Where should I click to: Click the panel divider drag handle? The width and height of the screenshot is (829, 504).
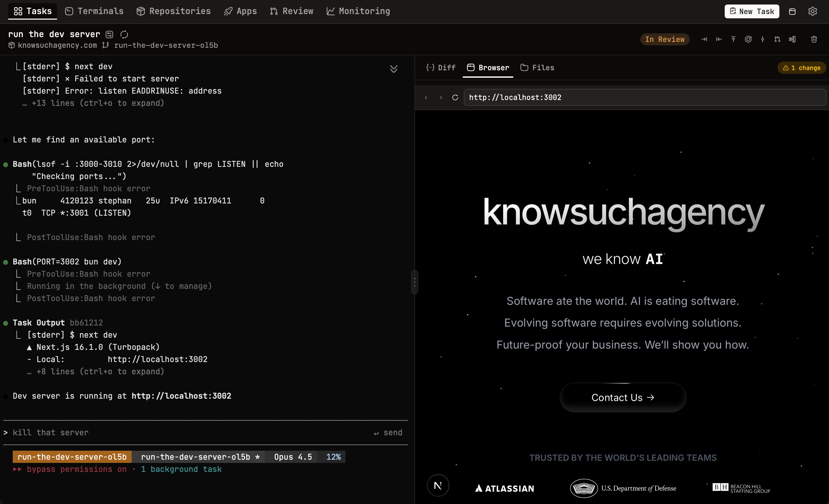(414, 282)
